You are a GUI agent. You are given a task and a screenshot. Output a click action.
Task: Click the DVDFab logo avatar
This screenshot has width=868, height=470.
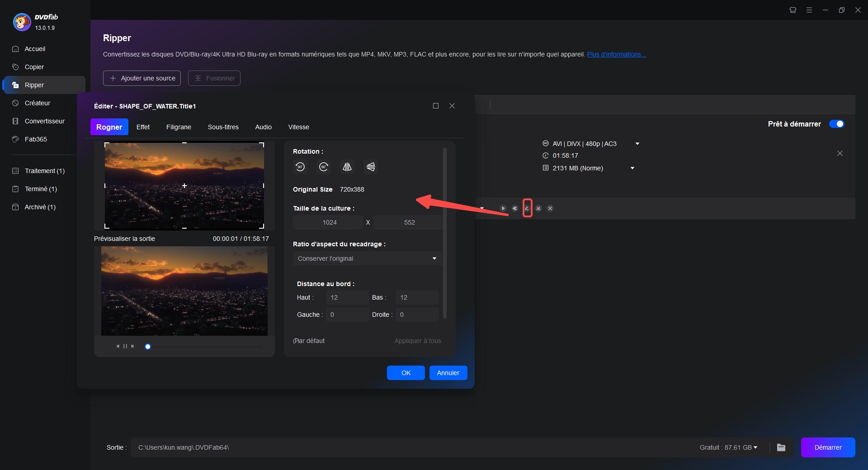click(x=22, y=22)
